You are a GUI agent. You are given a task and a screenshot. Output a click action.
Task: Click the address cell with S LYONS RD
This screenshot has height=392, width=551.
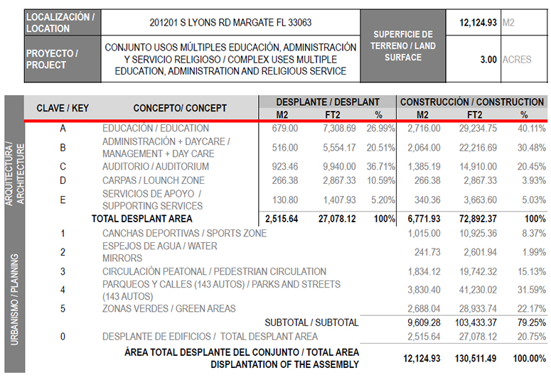(x=230, y=23)
